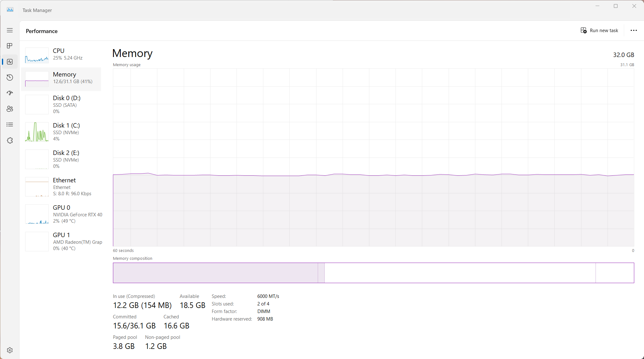
Task: Click CPU mini usage graph thumbnail
Action: (37, 55)
